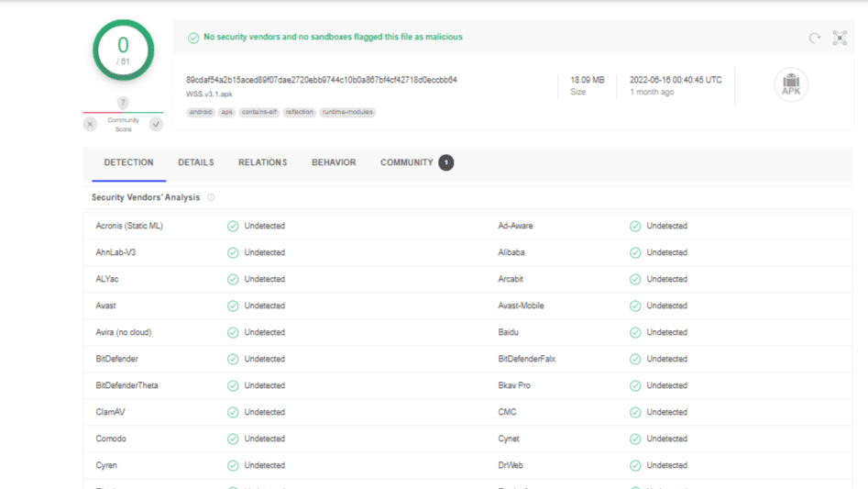Click the Cyren undetected check icon
Viewport: 868px width, 489px height.
[233, 465]
